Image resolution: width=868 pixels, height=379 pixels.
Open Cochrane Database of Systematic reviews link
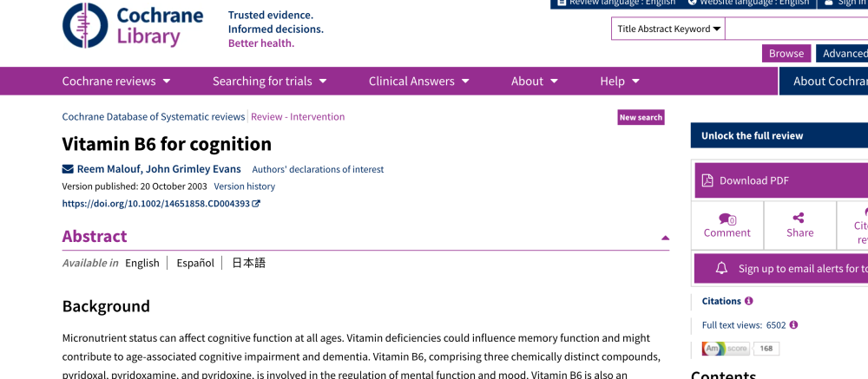(x=154, y=117)
